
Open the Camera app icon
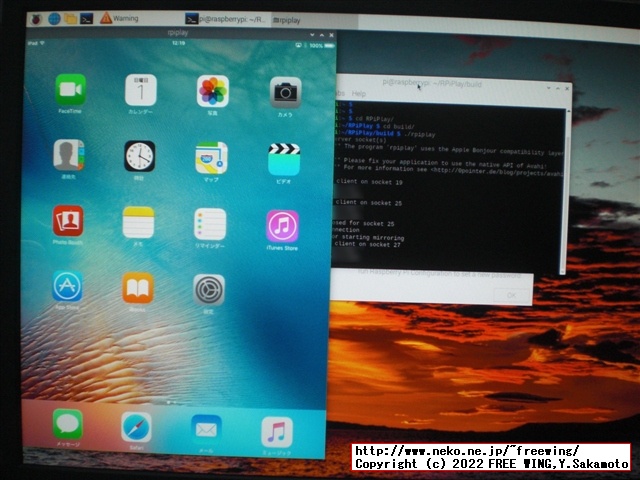[285, 93]
